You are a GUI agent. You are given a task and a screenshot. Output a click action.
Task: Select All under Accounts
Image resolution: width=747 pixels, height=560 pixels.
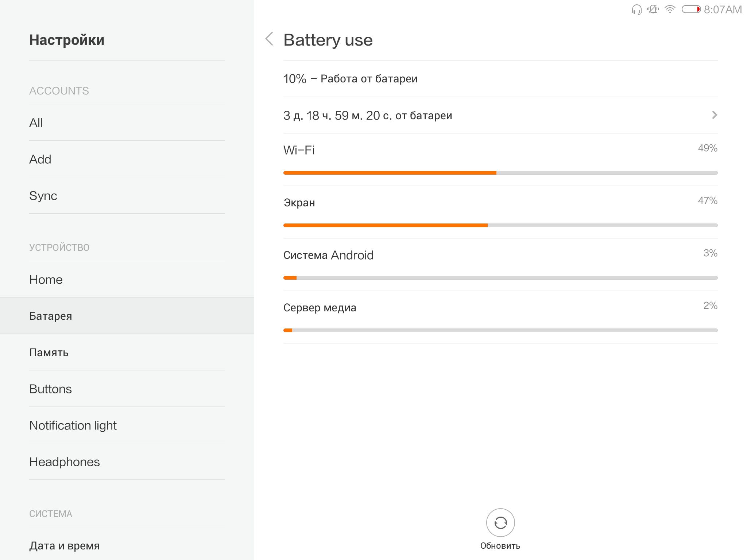click(127, 122)
